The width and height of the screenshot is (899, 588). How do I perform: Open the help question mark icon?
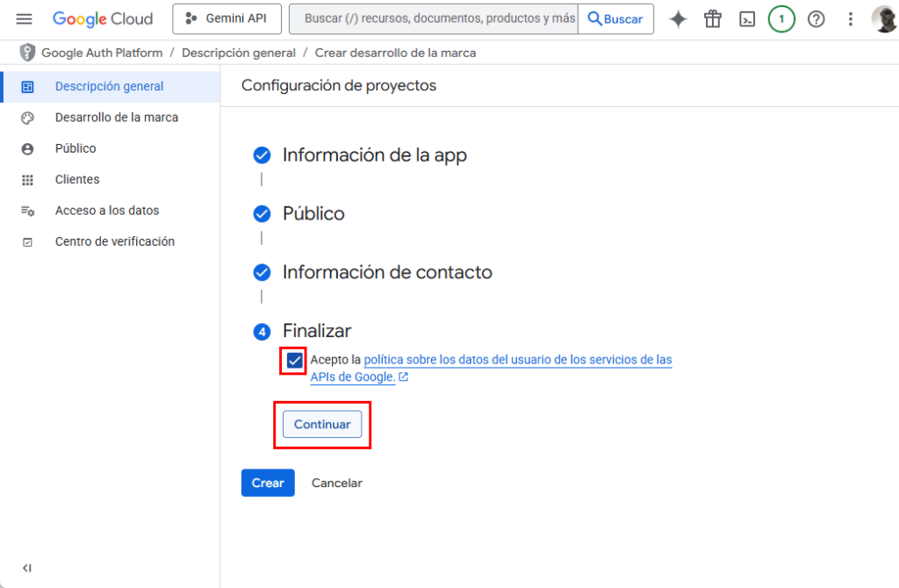(x=816, y=19)
